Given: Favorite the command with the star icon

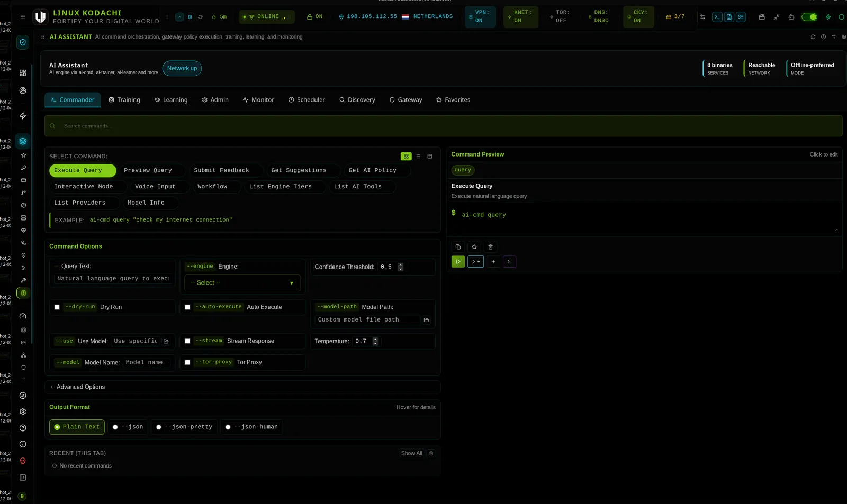Looking at the screenshot, I should click(x=474, y=247).
